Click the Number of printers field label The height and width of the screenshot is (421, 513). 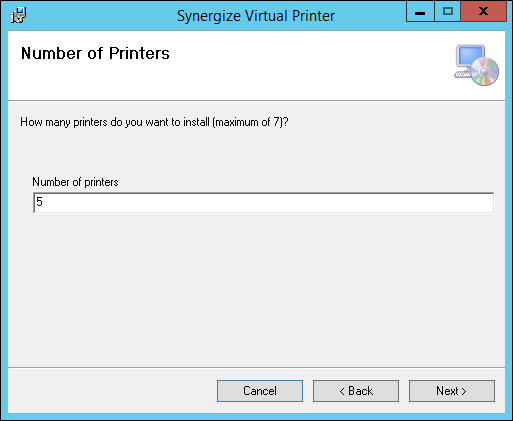[x=75, y=182]
